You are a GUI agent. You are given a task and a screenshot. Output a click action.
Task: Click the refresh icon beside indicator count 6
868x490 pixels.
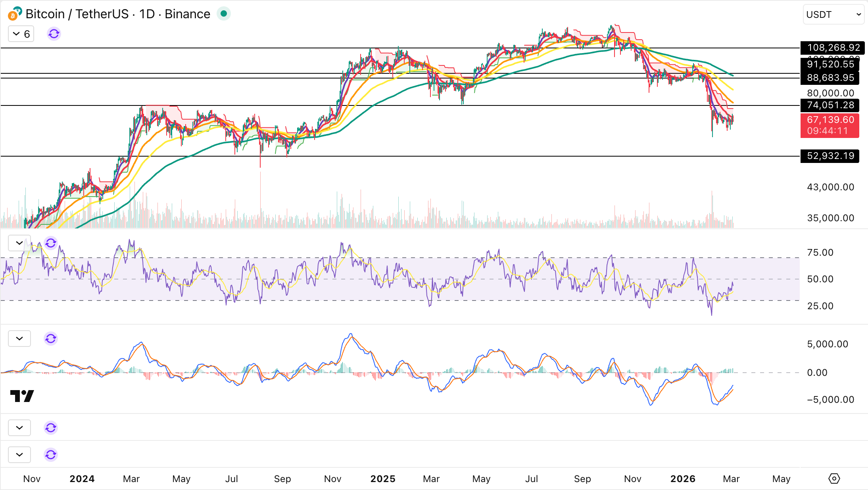[x=54, y=34]
